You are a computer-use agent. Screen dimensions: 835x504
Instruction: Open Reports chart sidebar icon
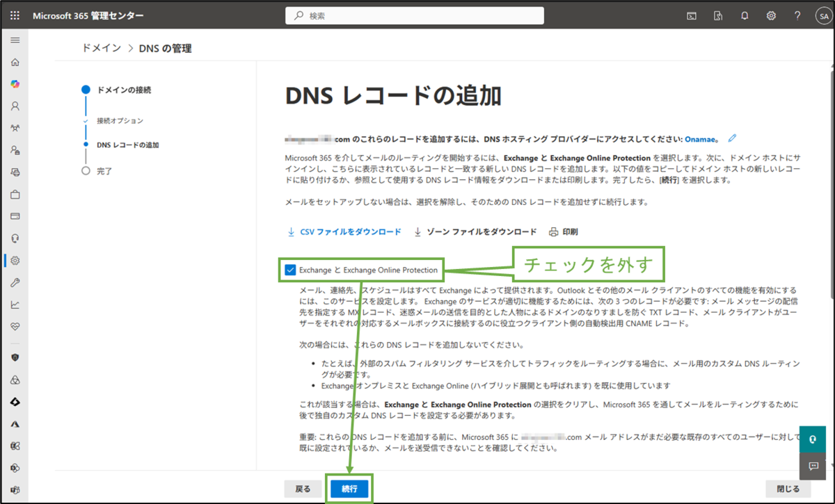coord(15,304)
